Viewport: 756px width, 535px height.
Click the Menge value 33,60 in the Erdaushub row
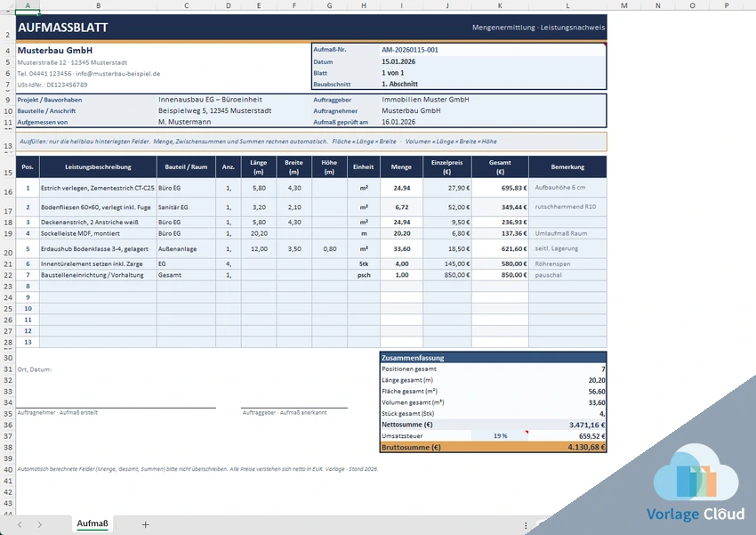(x=401, y=249)
